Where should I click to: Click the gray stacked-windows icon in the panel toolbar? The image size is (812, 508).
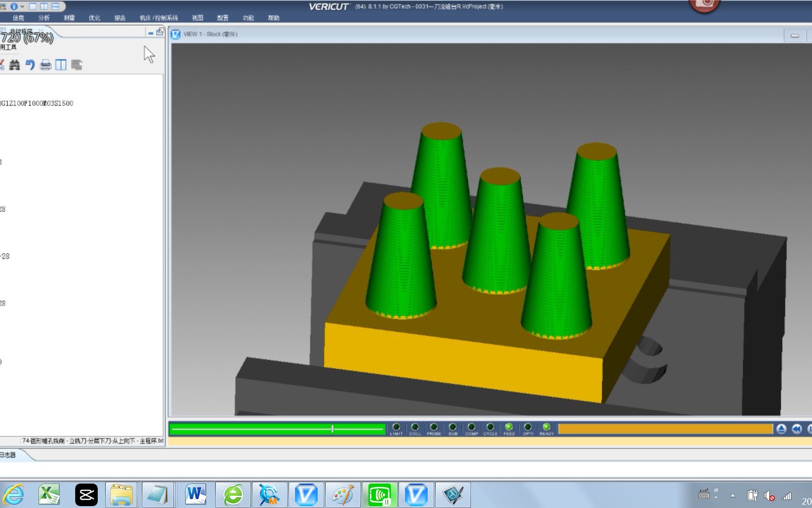point(77,65)
